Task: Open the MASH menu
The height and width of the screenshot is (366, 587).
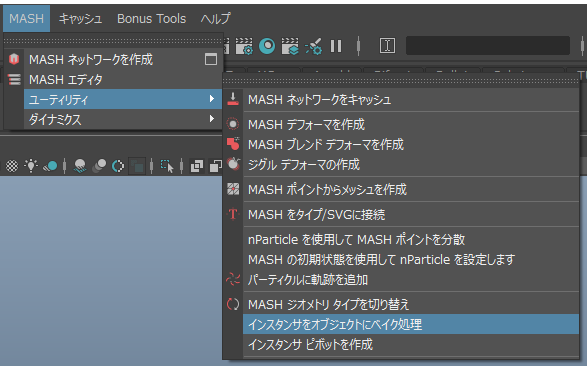Action: 26,18
